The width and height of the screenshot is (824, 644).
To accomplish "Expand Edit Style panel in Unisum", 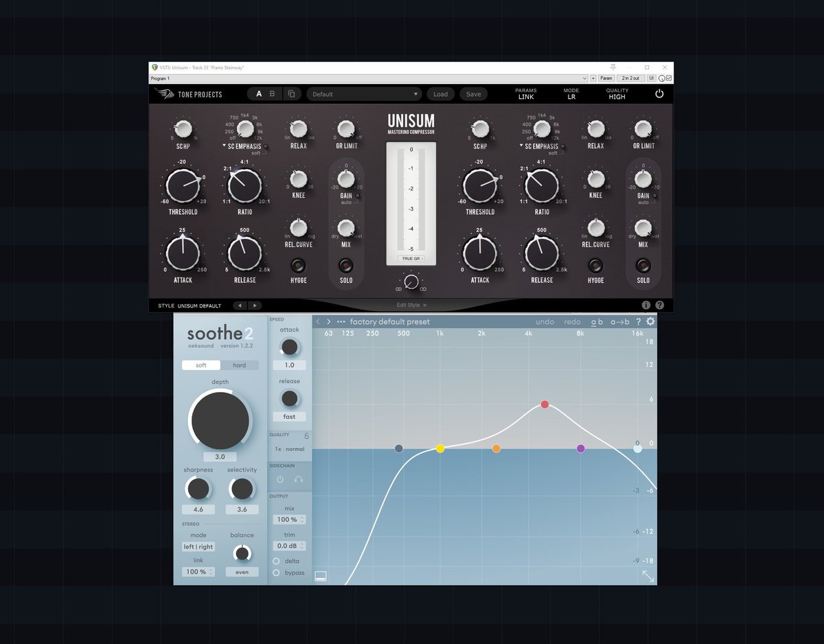I will [411, 305].
